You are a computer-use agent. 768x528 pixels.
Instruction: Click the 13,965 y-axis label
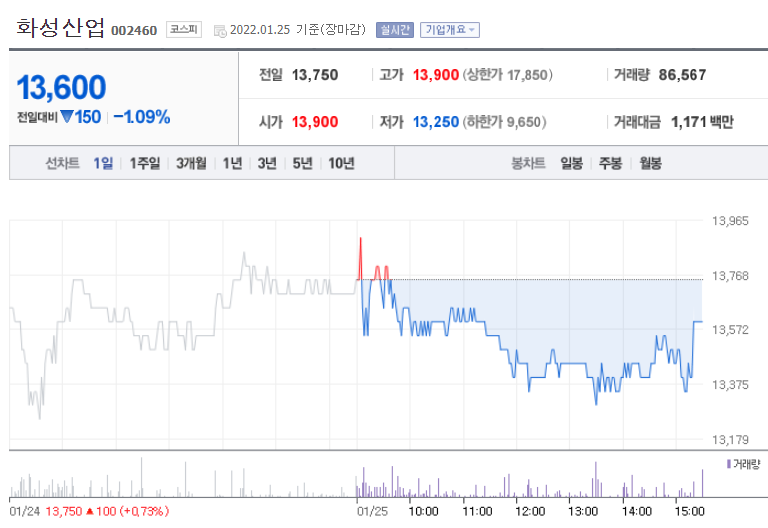point(730,221)
